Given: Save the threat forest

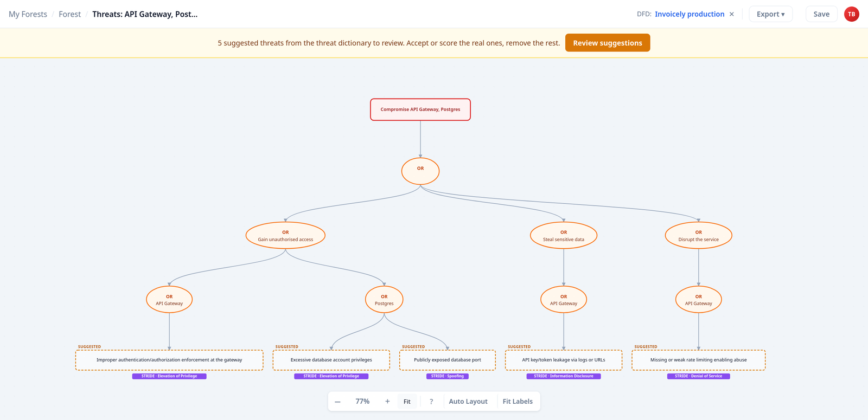Looking at the screenshot, I should click(x=821, y=14).
